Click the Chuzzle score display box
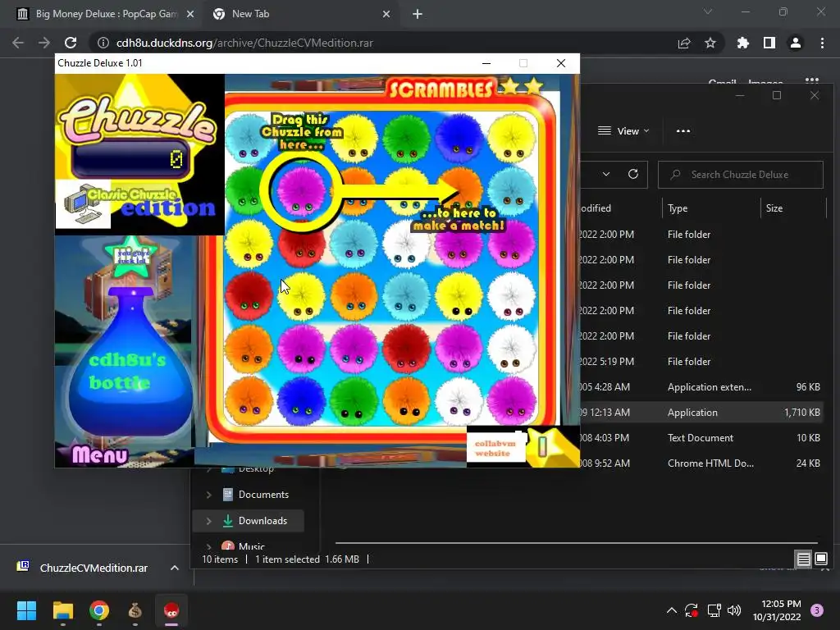The height and width of the screenshot is (630, 840). (x=130, y=158)
